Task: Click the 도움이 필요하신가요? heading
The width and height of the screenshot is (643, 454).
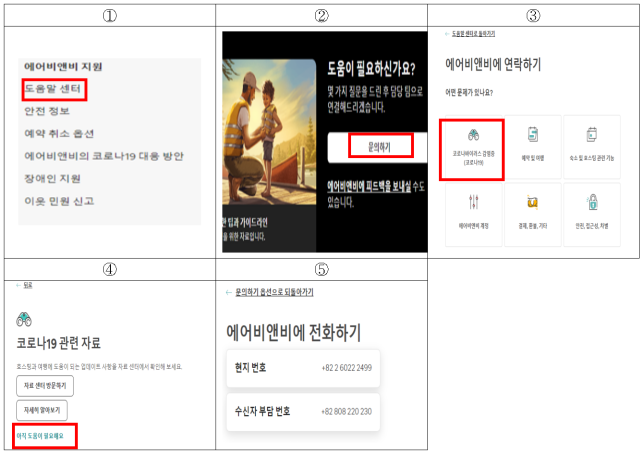Action: click(x=371, y=69)
